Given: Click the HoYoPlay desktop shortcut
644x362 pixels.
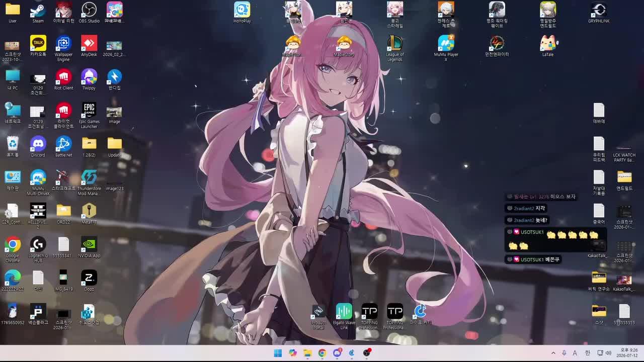Looking at the screenshot, I should (242, 13).
